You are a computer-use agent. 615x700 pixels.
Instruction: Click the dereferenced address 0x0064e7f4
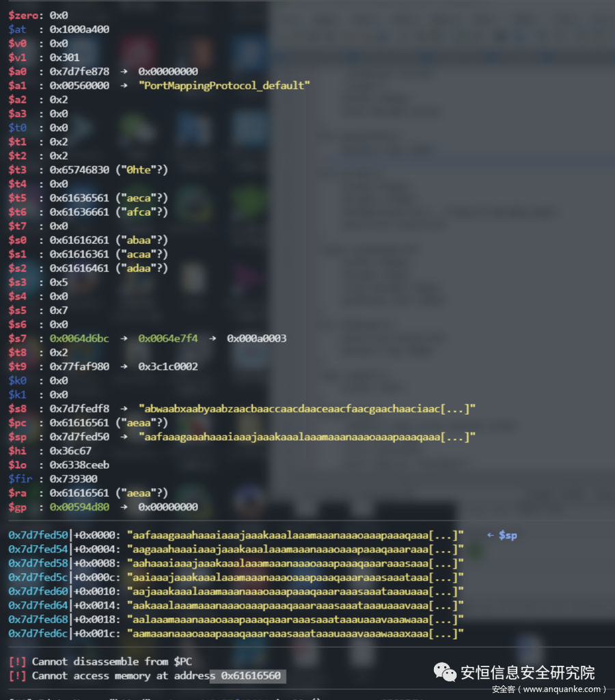coord(168,339)
